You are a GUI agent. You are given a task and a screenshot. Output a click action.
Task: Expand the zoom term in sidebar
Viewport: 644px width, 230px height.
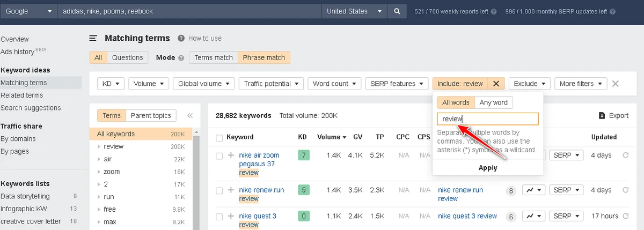(x=99, y=172)
